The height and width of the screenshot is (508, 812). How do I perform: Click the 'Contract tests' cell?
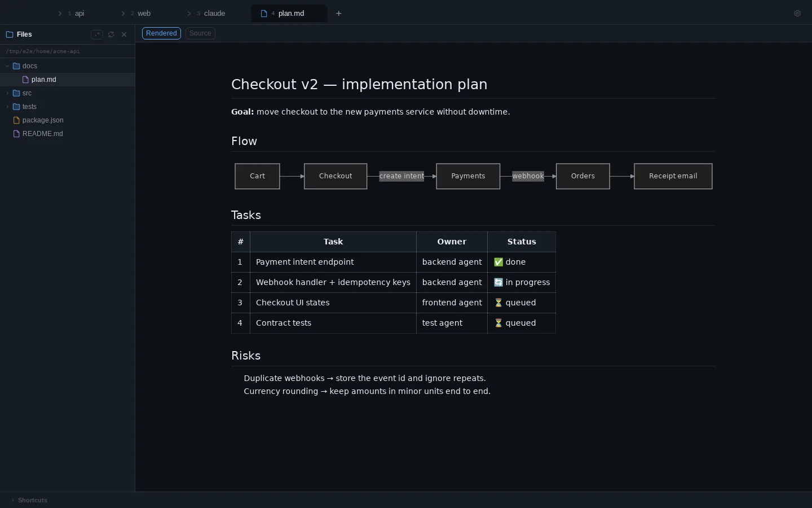[x=333, y=323]
